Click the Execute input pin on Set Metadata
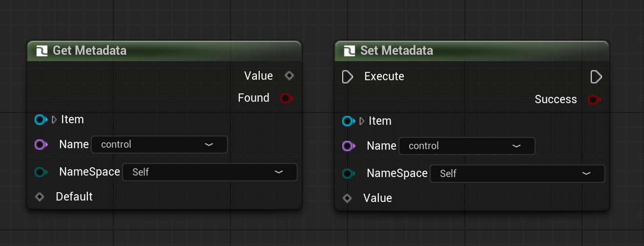Screen dimensions: 644x246 (x=348, y=77)
